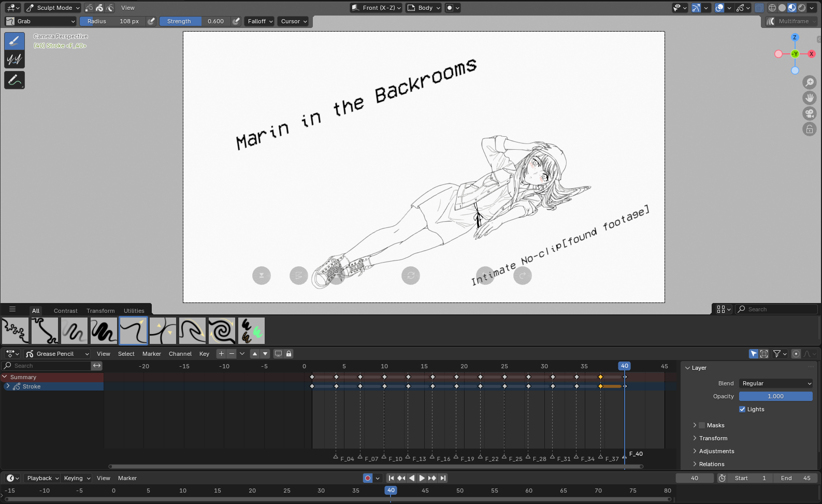Screen dimensions: 822x504
Task: Click the pan view hand icon
Action: (810, 98)
